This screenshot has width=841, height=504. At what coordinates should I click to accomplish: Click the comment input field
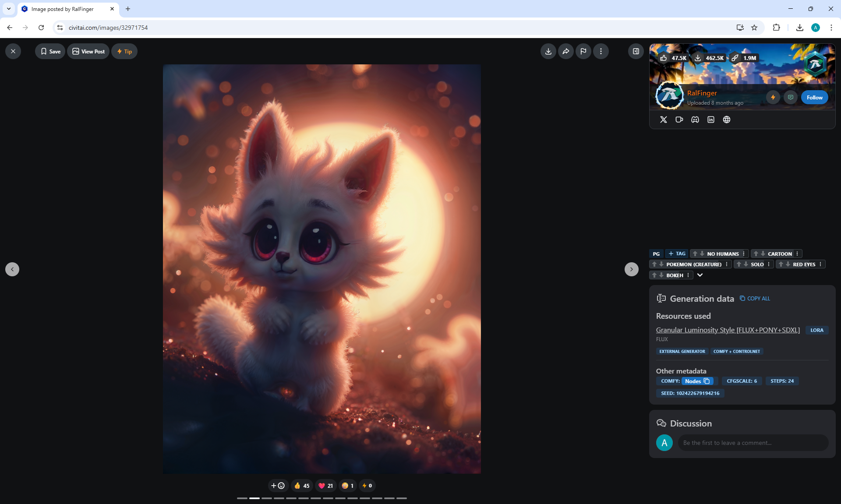point(753,443)
